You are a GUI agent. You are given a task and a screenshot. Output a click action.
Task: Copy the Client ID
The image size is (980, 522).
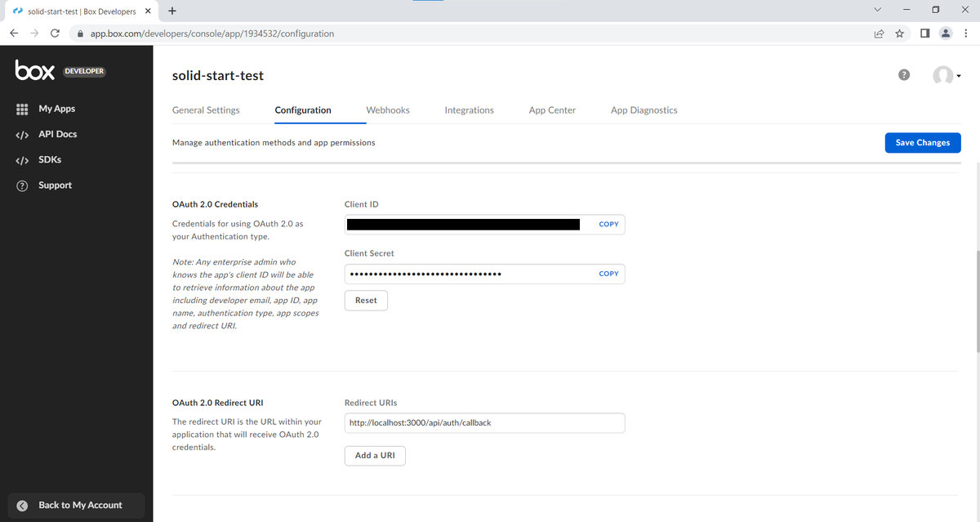click(x=608, y=224)
